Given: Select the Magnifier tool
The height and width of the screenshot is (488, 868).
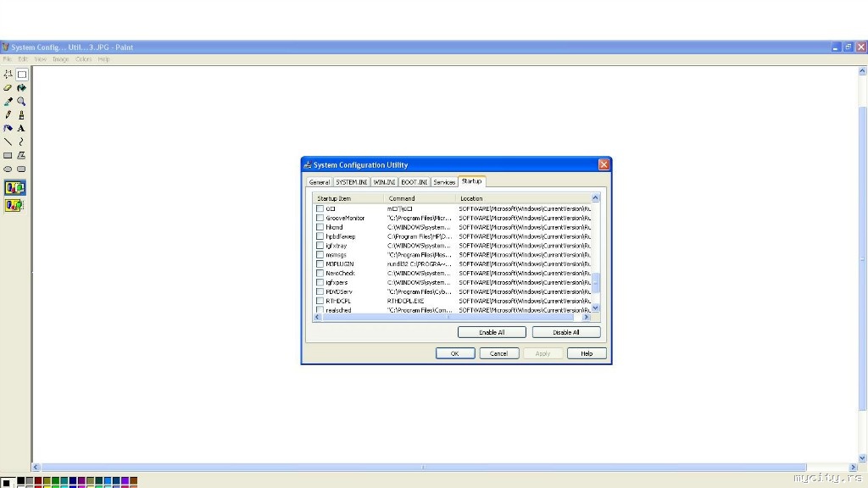Looking at the screenshot, I should click(x=21, y=102).
